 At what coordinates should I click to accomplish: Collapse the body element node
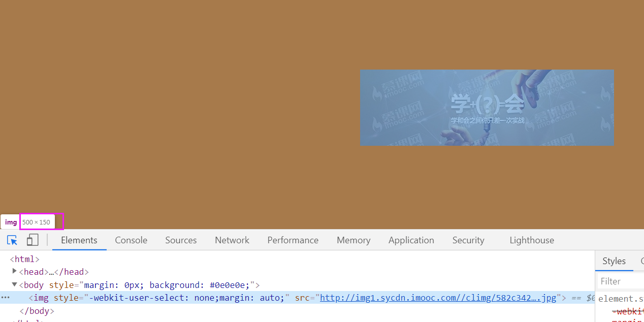[15, 285]
